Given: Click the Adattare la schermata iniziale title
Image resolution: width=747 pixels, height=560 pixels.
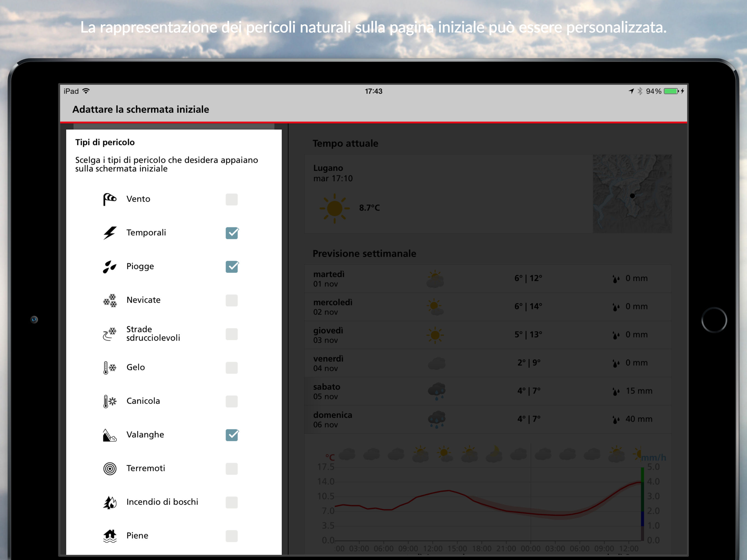Looking at the screenshot, I should tap(141, 109).
